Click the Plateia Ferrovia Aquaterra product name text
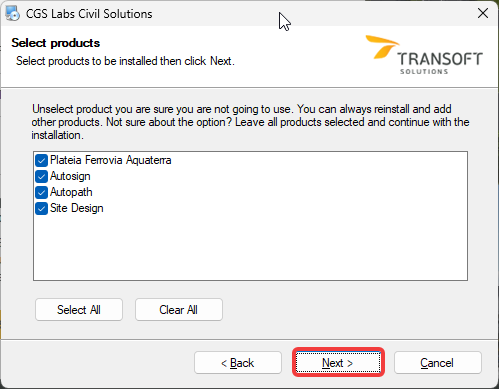 pyautogui.click(x=111, y=160)
